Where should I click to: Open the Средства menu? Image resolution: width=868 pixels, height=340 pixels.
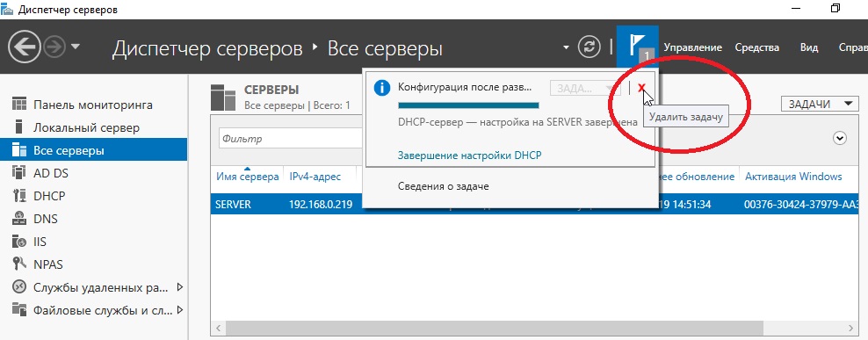(x=756, y=47)
